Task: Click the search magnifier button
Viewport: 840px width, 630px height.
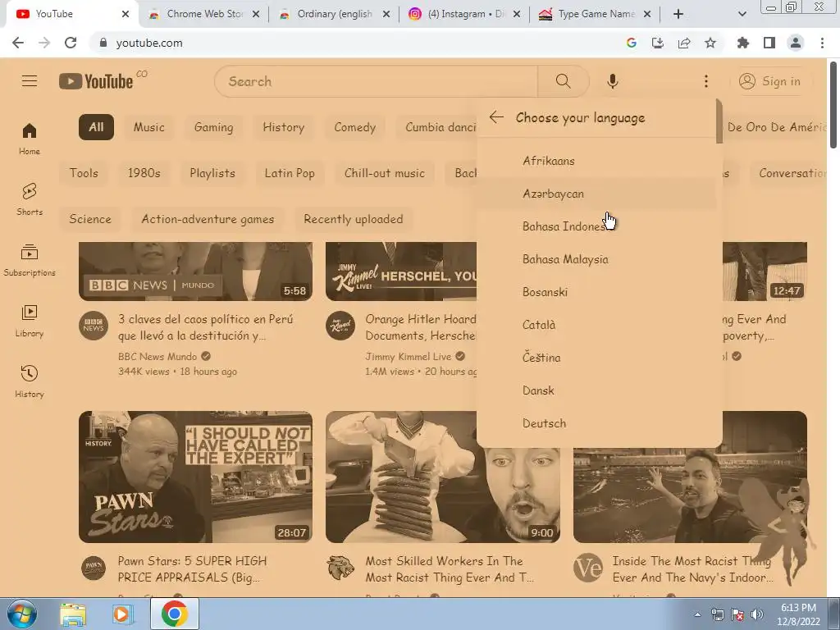Action: tap(563, 81)
